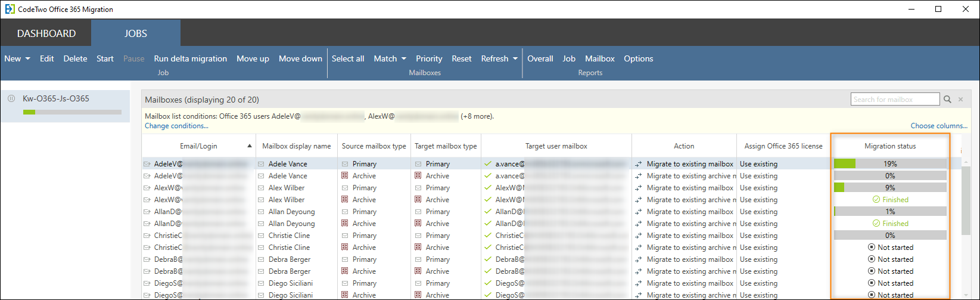The height and width of the screenshot is (300, 980).
Task: Click Change conditions link
Action: click(x=176, y=126)
